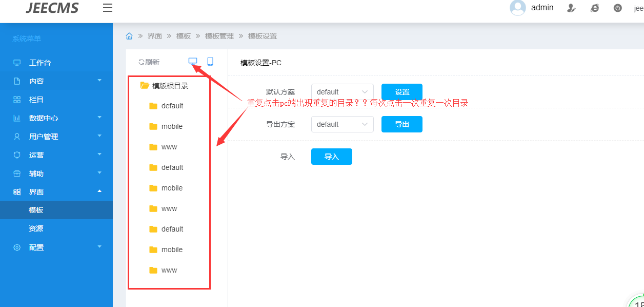Click the 刷新 refresh button
The width and height of the screenshot is (644, 307).
[149, 62]
